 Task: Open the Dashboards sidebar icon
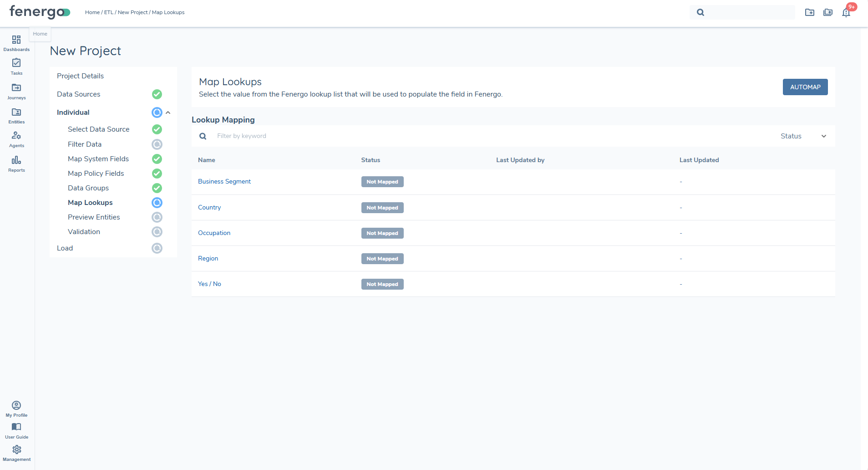pyautogui.click(x=16, y=40)
